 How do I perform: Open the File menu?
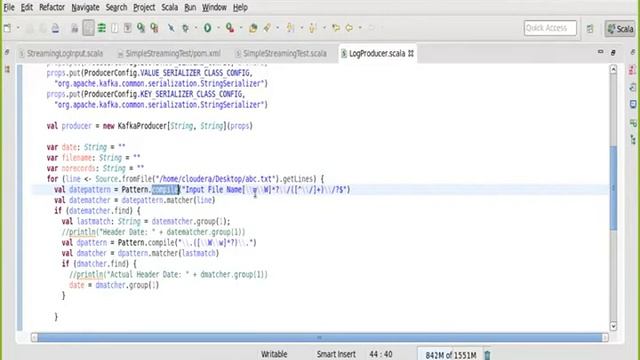(9, 7)
